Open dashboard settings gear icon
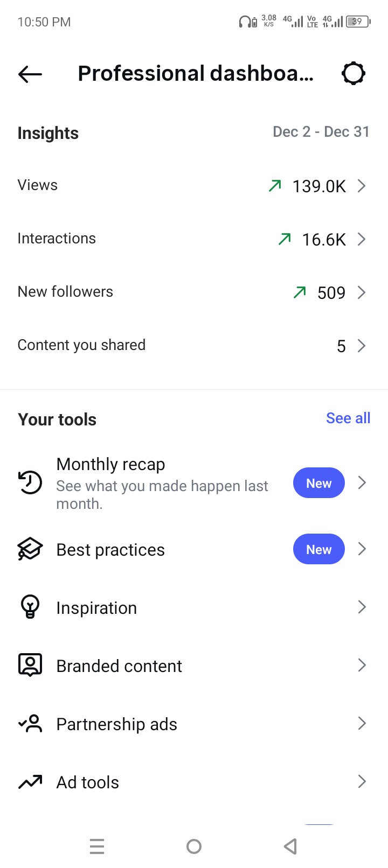Image resolution: width=388 pixels, height=868 pixels. tap(354, 74)
